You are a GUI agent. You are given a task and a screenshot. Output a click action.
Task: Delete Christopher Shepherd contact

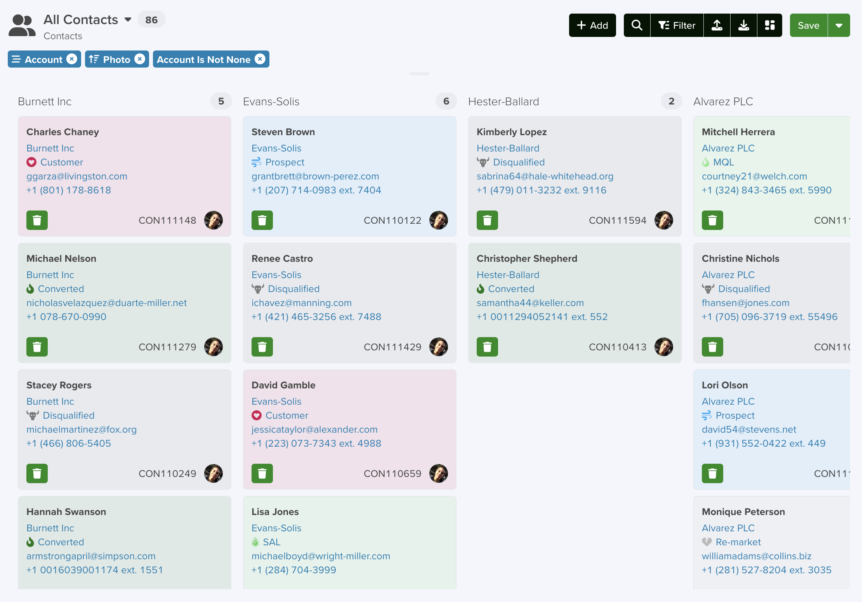tap(487, 347)
